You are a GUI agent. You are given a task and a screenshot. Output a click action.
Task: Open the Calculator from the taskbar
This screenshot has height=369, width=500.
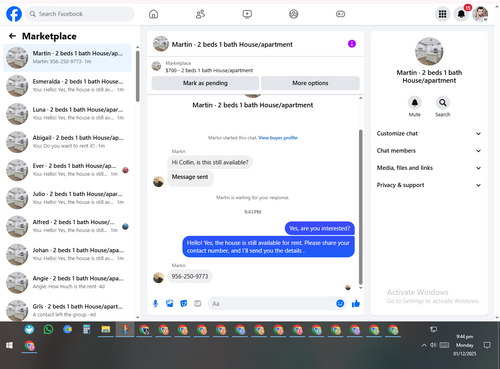[87, 330]
